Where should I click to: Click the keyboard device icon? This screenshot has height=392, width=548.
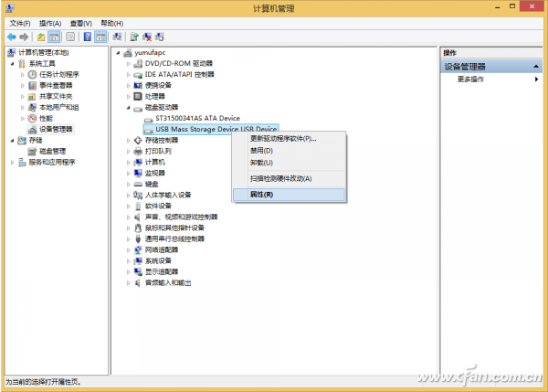tap(138, 184)
